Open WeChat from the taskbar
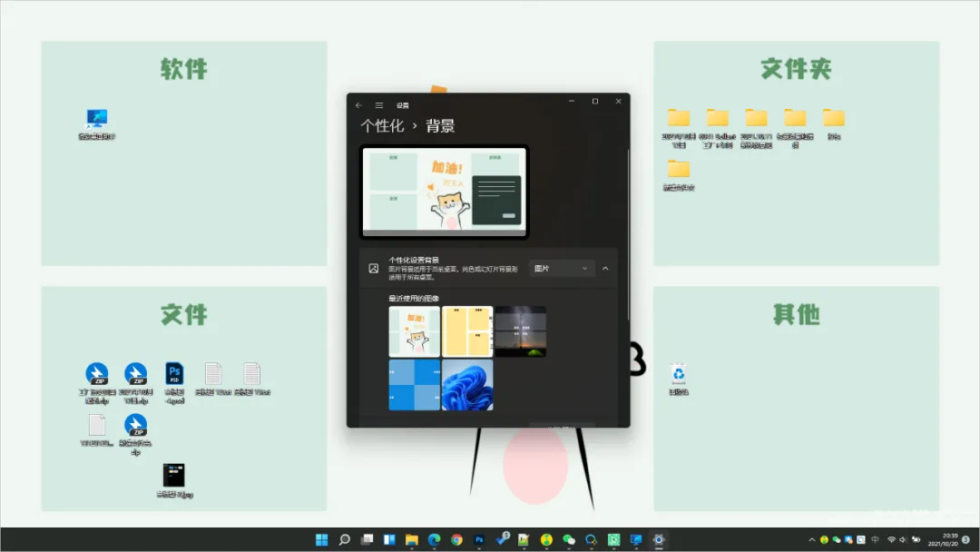980x552 pixels. 568,539
